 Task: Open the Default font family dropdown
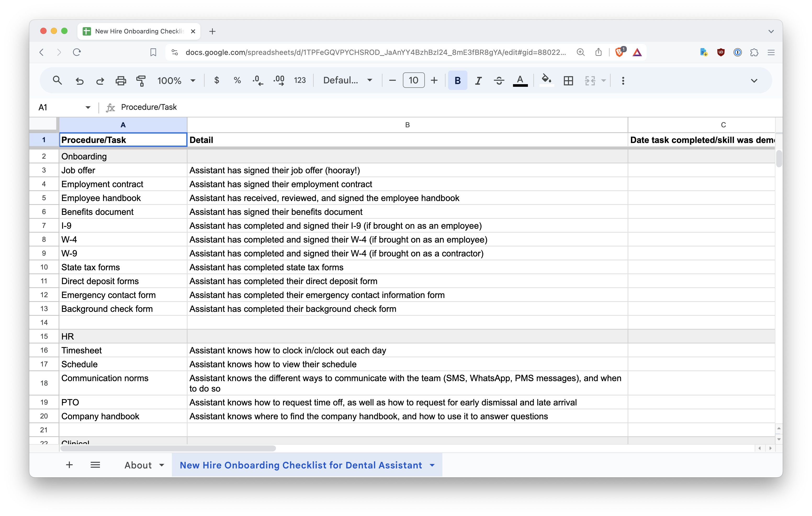tap(347, 81)
